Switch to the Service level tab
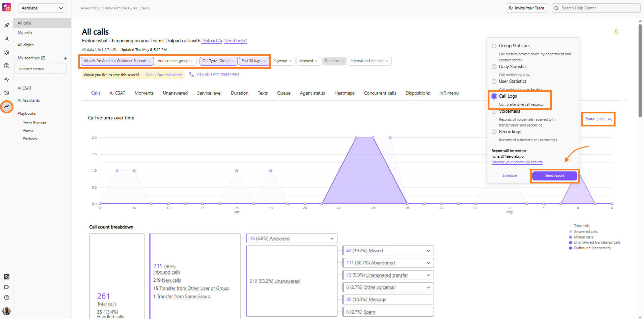644x319 pixels. coord(209,93)
